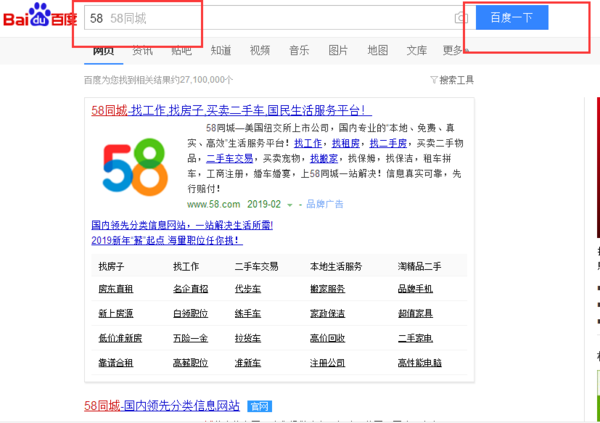The width and height of the screenshot is (600, 423).
Task: Click the Baidu logo
Action: pyautogui.click(x=40, y=15)
